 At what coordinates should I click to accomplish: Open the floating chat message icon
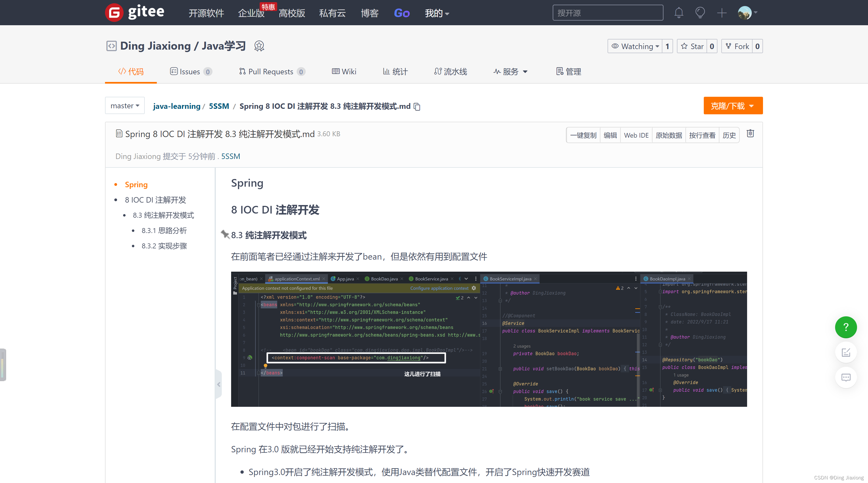point(846,377)
